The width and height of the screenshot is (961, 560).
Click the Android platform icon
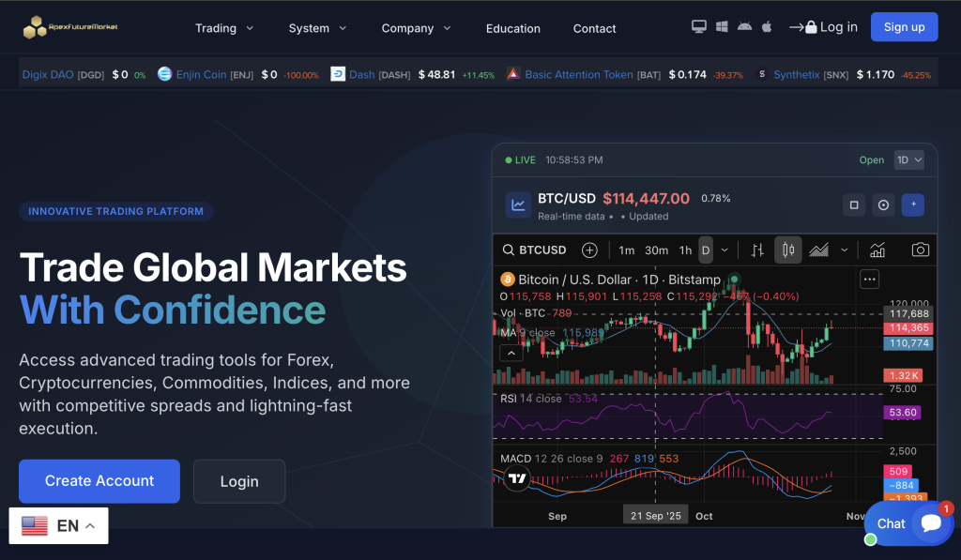(x=745, y=27)
